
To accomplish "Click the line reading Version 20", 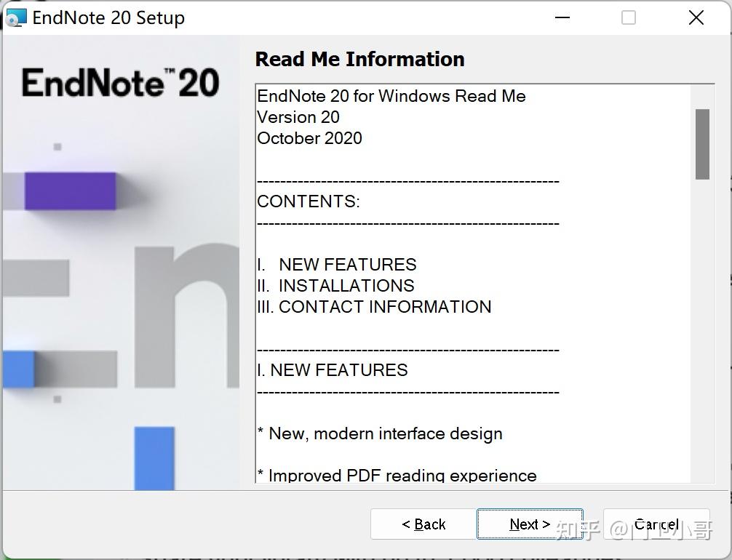I will (298, 117).
